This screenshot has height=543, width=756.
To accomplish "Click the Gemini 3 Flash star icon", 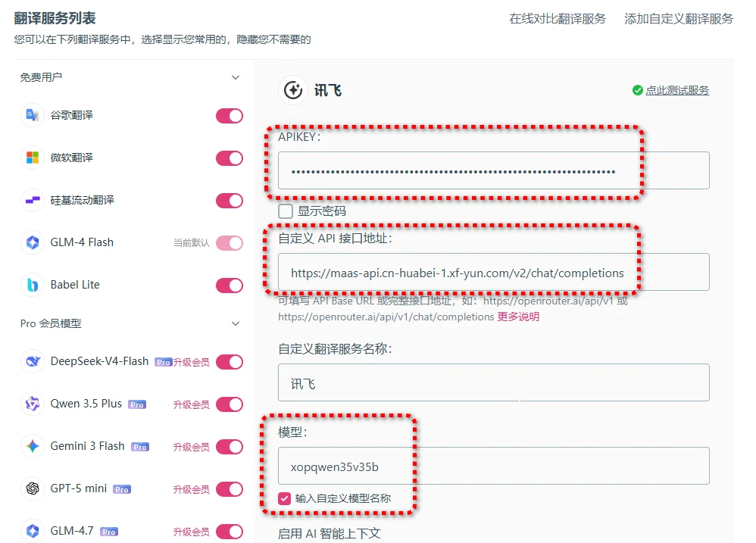I will tap(33, 446).
